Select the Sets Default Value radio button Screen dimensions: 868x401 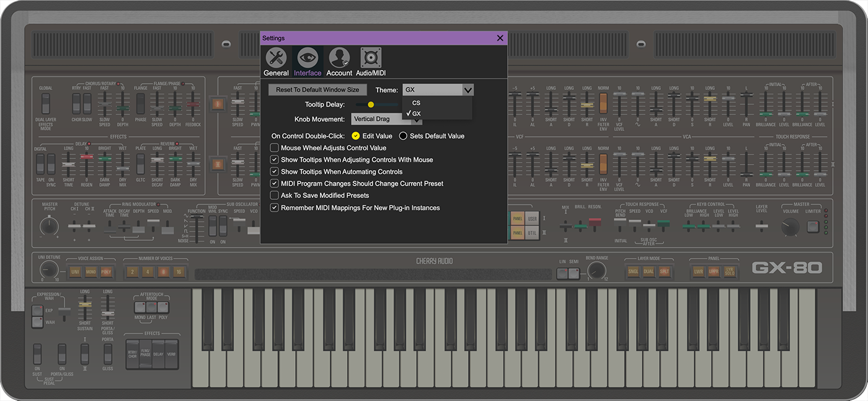tap(403, 136)
